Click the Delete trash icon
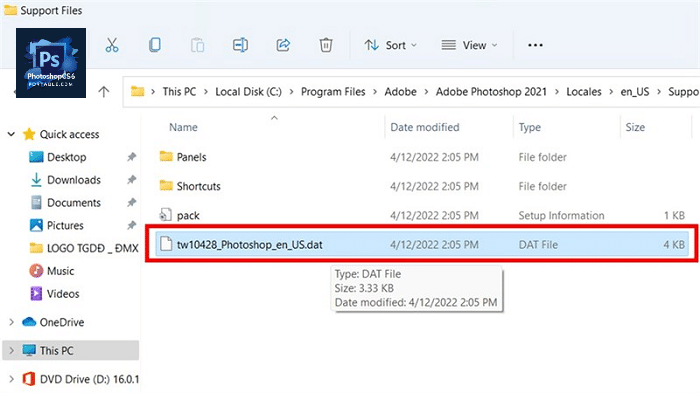The height and width of the screenshot is (393, 700). tap(326, 45)
